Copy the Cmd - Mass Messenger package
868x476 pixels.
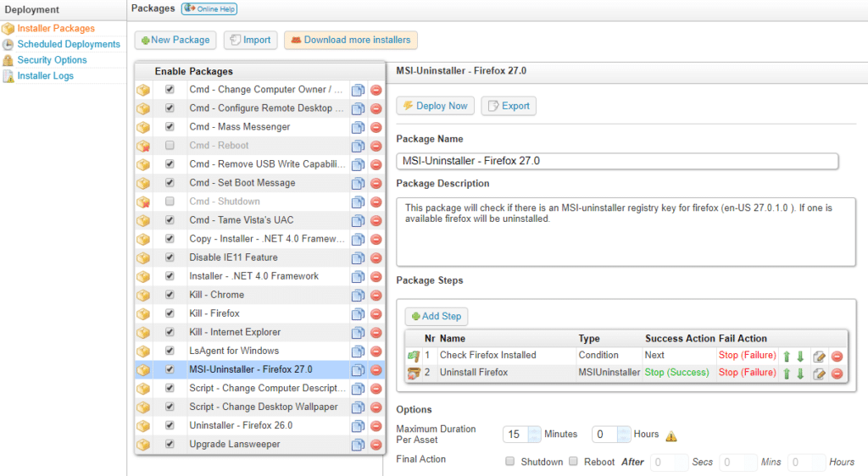click(x=359, y=127)
